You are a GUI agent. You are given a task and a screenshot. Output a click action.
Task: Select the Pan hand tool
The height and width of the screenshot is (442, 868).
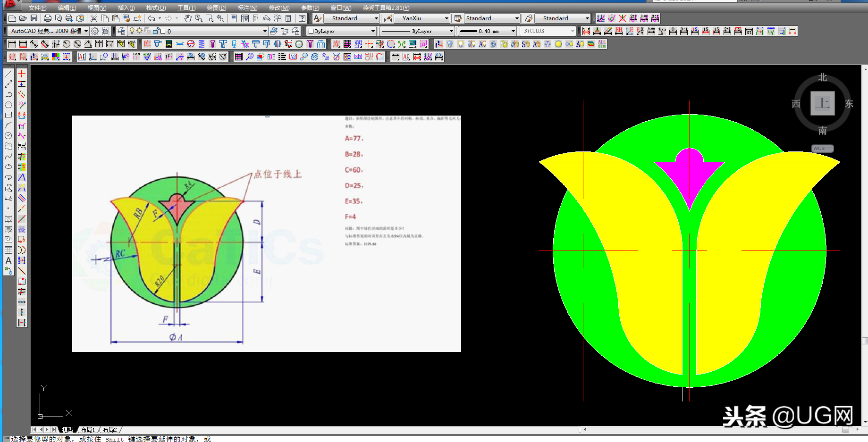[x=188, y=18]
